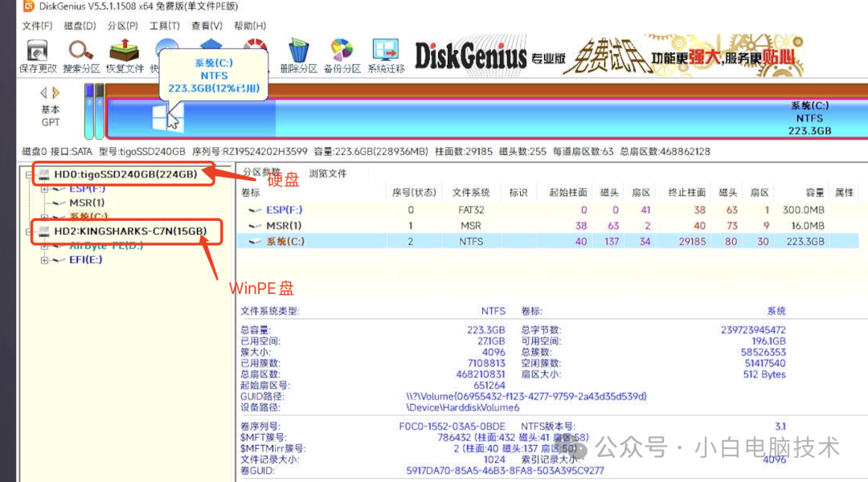Click the 512 Bytes sector size value
The width and height of the screenshot is (868, 482).
[764, 374]
